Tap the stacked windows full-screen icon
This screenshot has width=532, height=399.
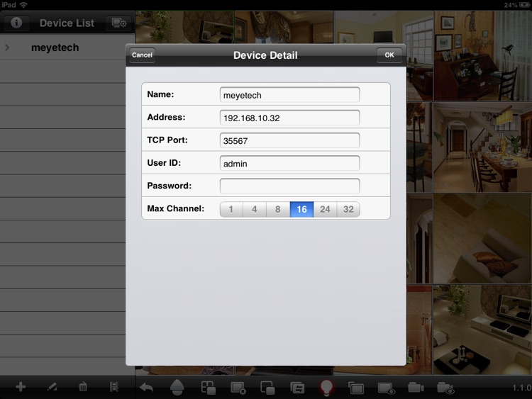356,388
